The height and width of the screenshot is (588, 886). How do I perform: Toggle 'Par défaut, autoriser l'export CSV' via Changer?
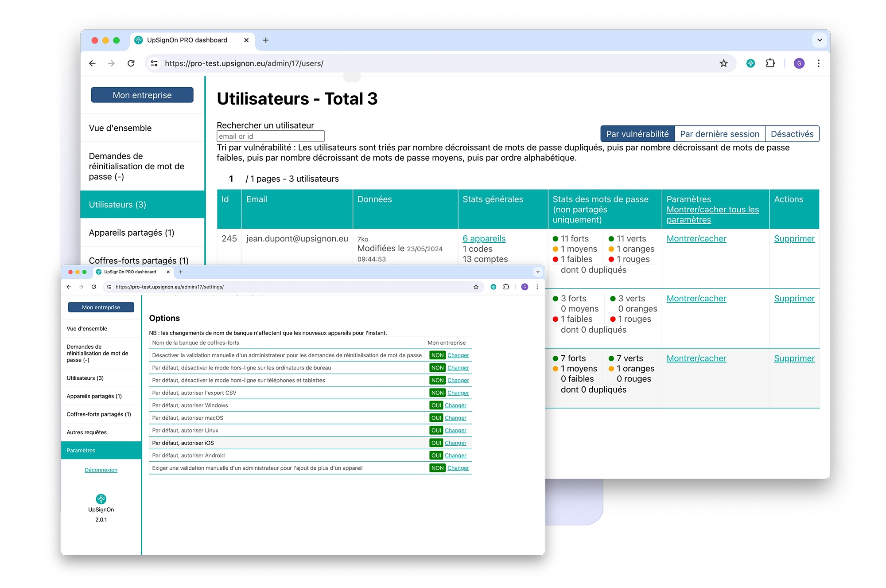[x=458, y=393]
